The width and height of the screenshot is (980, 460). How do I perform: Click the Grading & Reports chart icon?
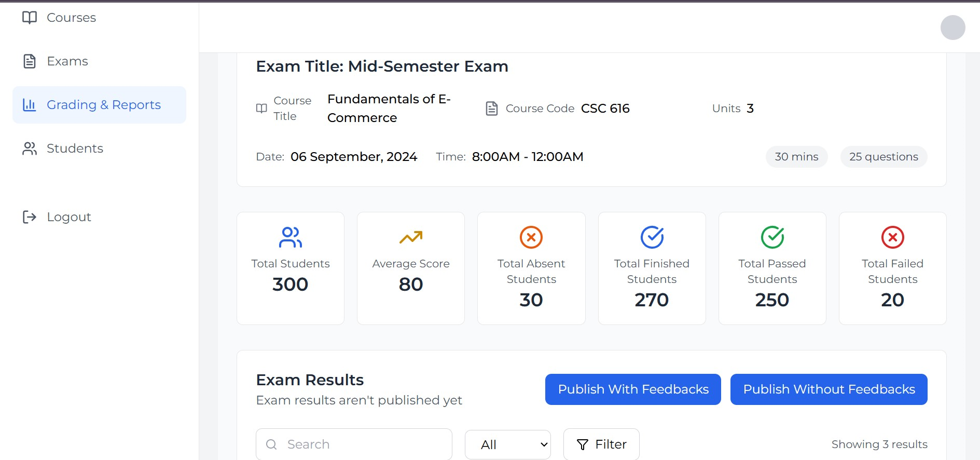(30, 105)
